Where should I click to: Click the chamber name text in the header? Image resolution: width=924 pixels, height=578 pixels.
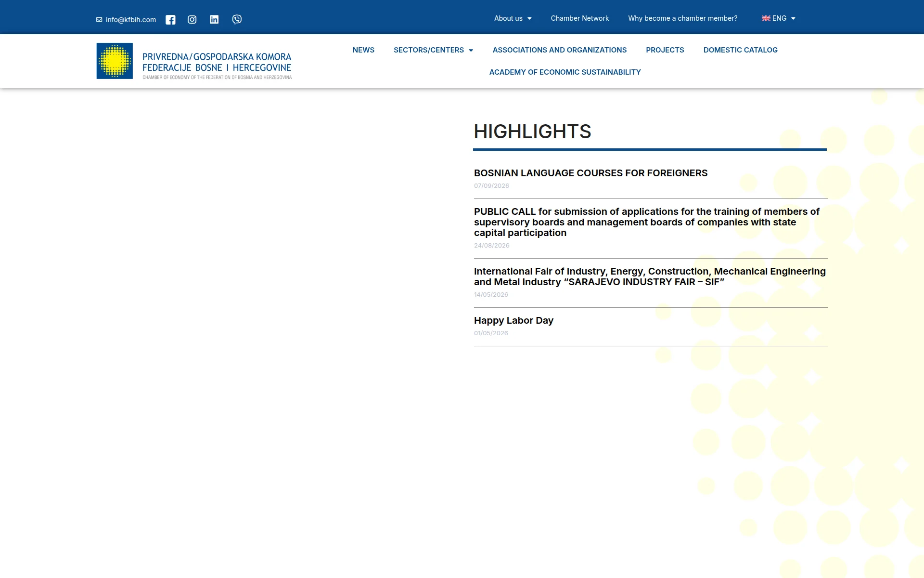(217, 66)
